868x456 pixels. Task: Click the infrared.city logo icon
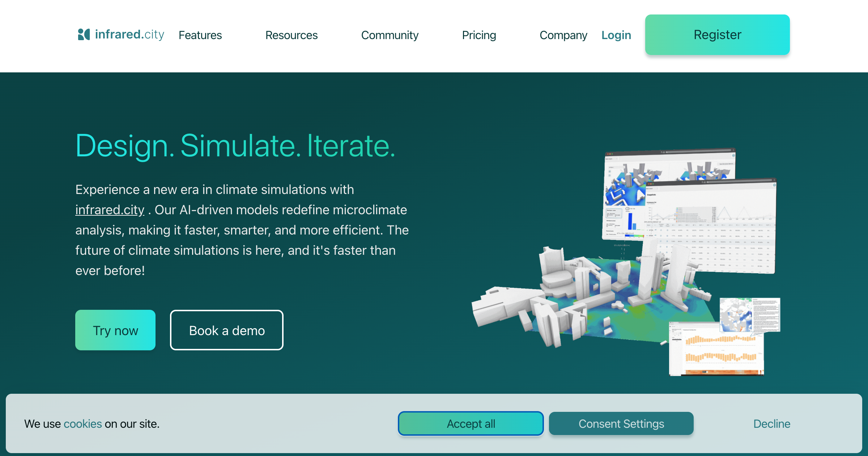click(84, 34)
